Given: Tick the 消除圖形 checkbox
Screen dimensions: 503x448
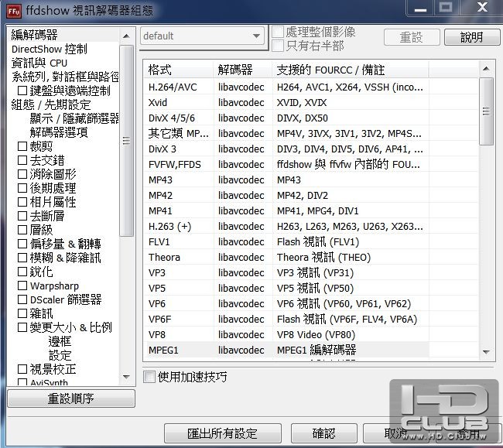Looking at the screenshot, I should tap(22, 174).
